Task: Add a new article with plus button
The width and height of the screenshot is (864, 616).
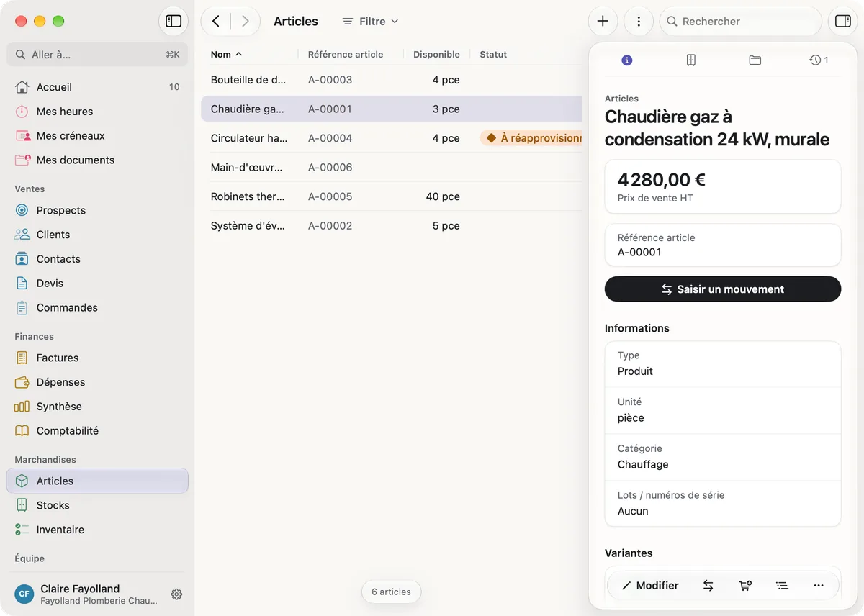Action: pyautogui.click(x=603, y=22)
